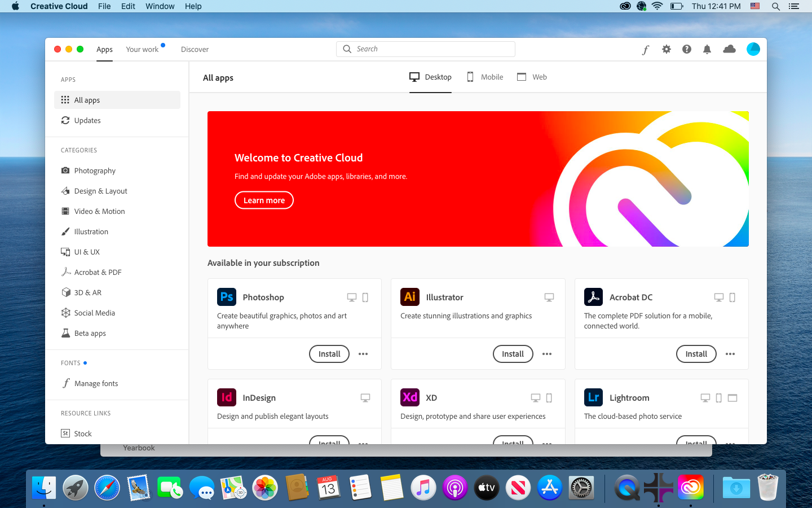Open Wi-Fi status menu
812x508 pixels.
click(x=657, y=6)
